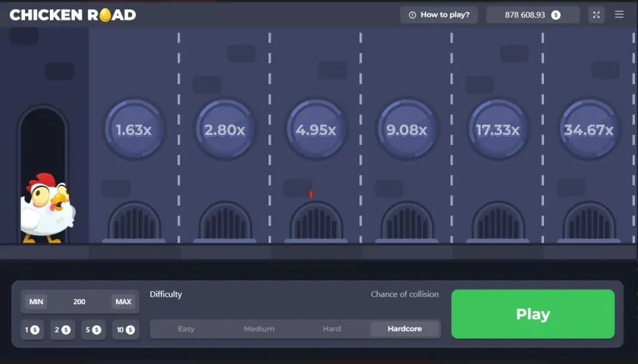Set bet to MIN
Viewport: 638px width, 364px height.
click(x=36, y=302)
